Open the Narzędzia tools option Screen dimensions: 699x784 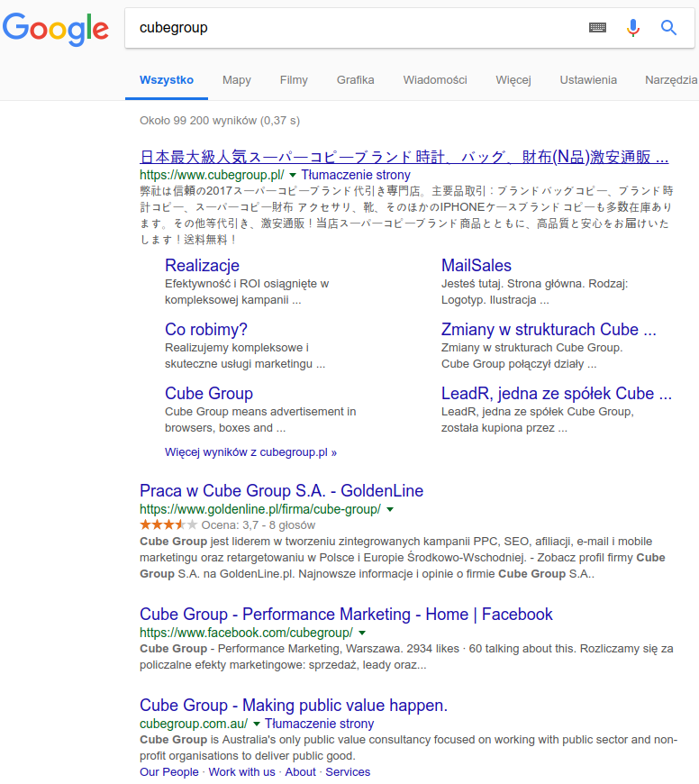pyautogui.click(x=671, y=80)
